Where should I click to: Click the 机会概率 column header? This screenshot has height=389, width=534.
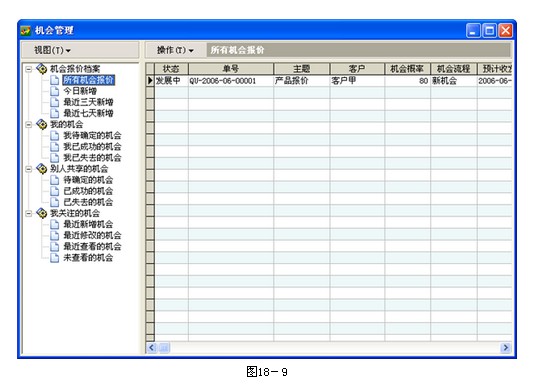coord(407,69)
